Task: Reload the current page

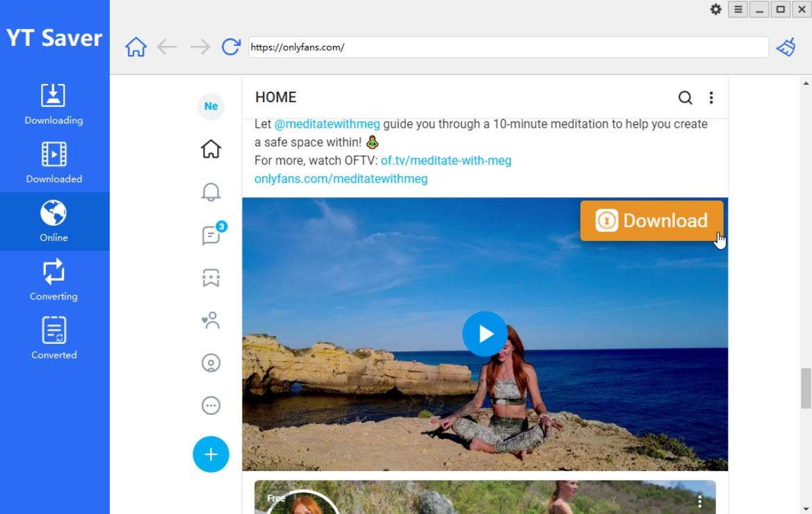Action: pyautogui.click(x=231, y=47)
